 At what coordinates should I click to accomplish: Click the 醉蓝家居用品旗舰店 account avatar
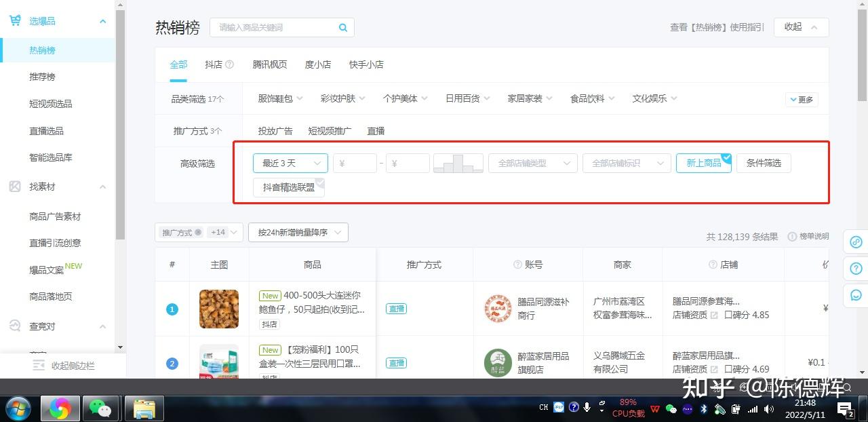coord(498,363)
